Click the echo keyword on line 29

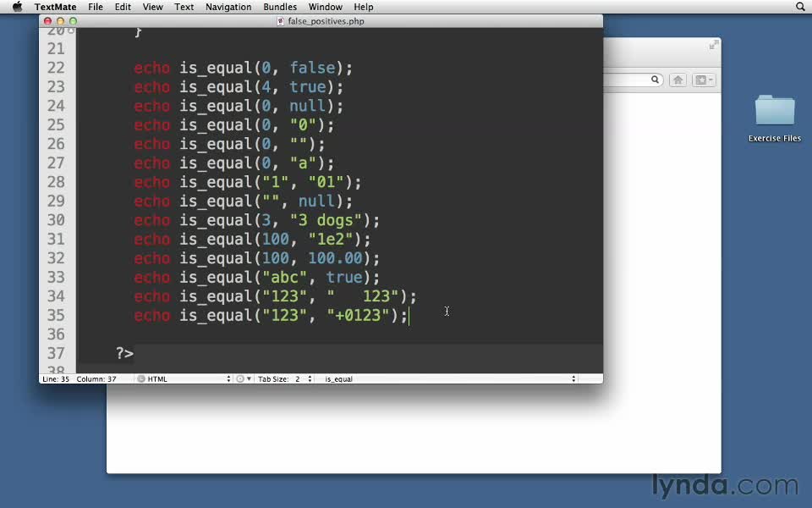[x=151, y=202]
